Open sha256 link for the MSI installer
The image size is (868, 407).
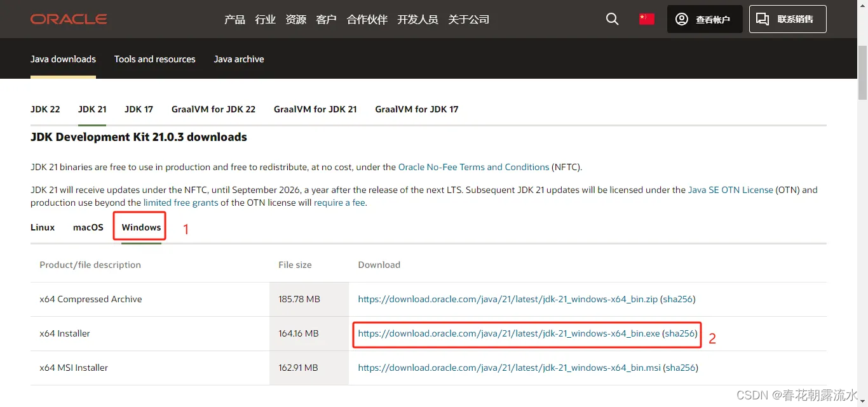point(681,368)
